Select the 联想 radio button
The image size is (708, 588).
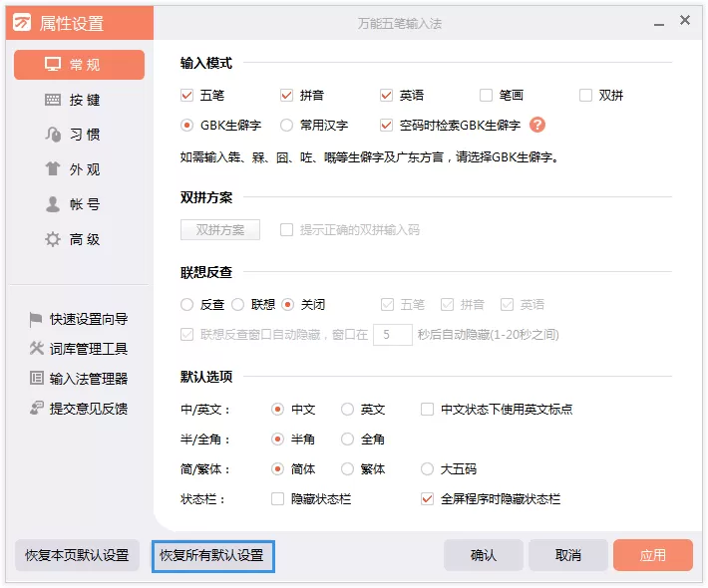coord(238,305)
